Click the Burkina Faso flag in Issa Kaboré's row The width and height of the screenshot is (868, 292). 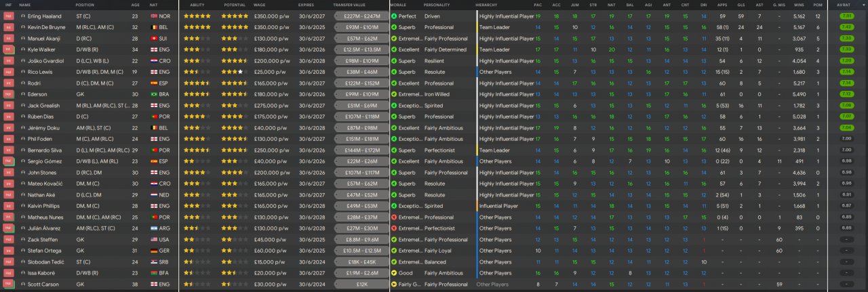(153, 273)
